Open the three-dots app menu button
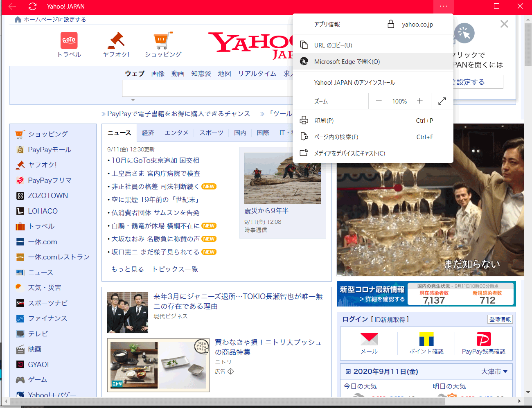532x408 pixels. pos(444,6)
